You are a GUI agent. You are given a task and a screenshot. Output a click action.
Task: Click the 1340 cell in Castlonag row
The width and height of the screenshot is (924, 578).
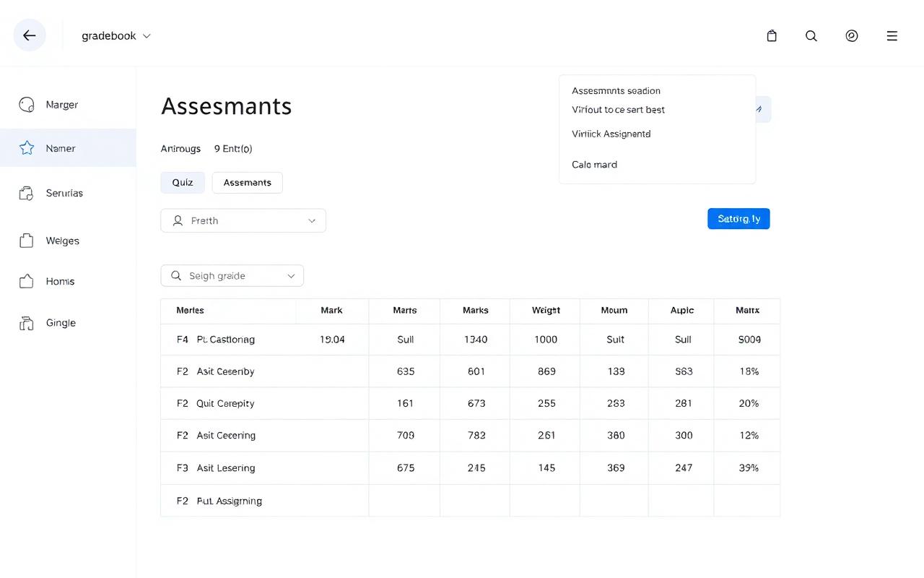click(x=476, y=340)
